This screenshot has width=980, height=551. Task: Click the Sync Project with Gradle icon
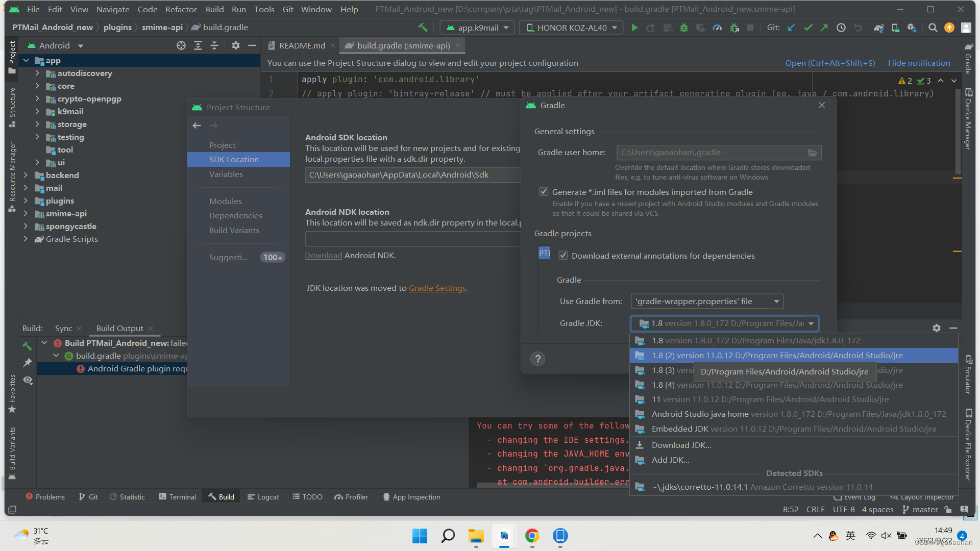878,28
